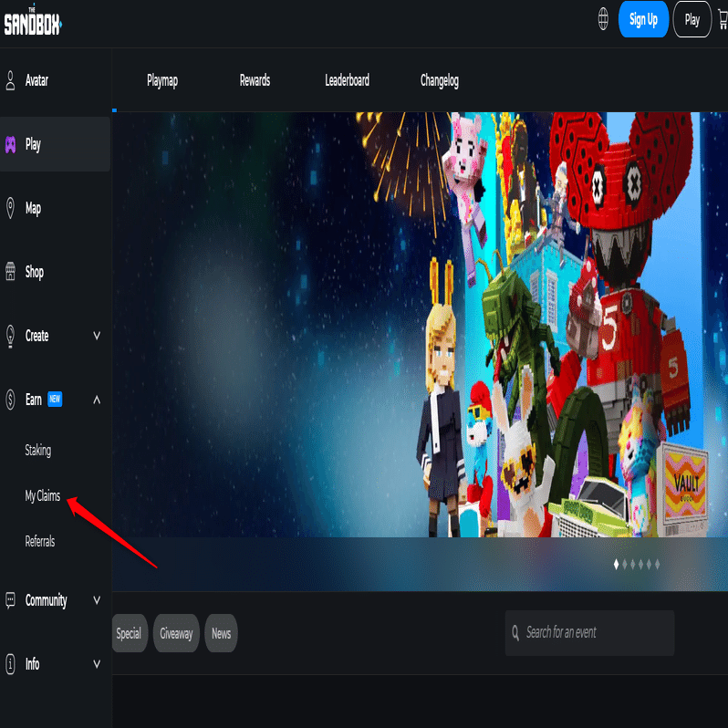This screenshot has height=728, width=728.
Task: Switch to the Playmap tab
Action: tap(162, 81)
